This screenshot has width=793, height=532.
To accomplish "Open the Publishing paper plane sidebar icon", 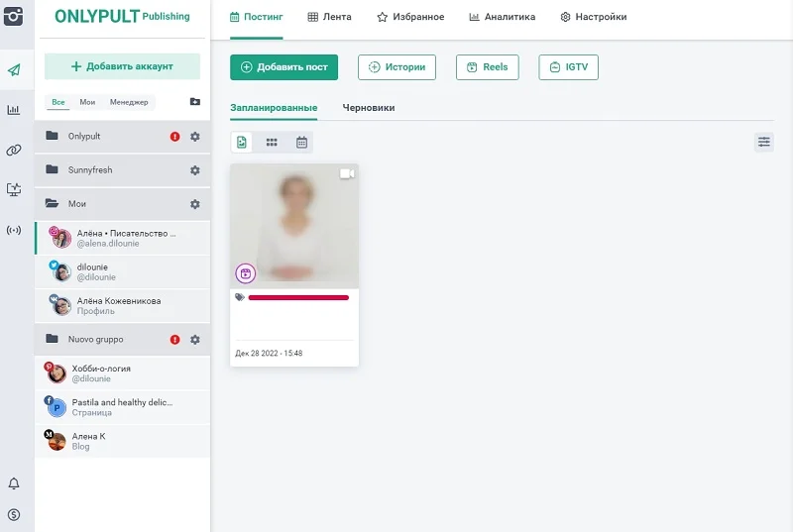I will pos(14,70).
